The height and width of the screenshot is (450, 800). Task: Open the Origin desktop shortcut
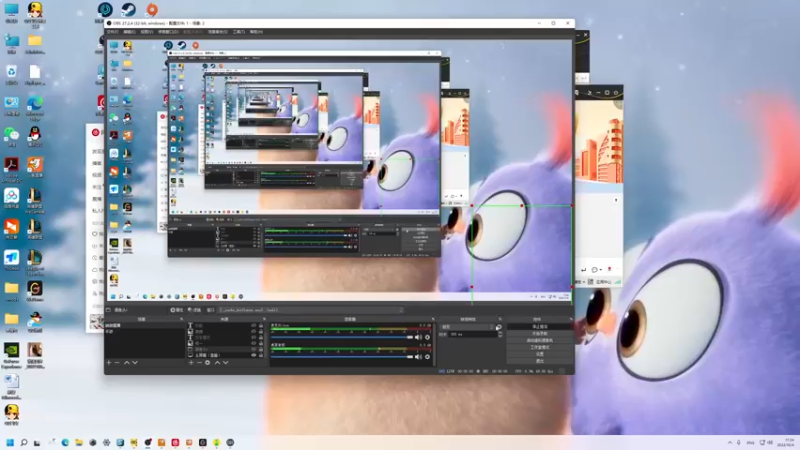[x=152, y=9]
